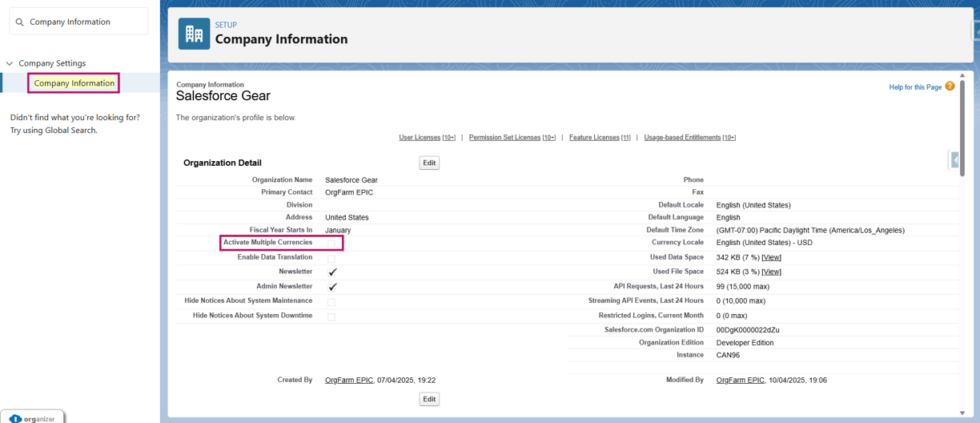This screenshot has height=423, width=980.
Task: Toggle Hide Notices About System Maintenance checkbox
Action: tap(331, 302)
